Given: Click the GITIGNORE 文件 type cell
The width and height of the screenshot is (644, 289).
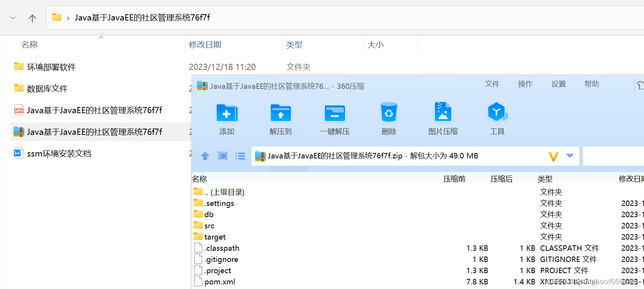Looking at the screenshot, I should (x=568, y=259).
